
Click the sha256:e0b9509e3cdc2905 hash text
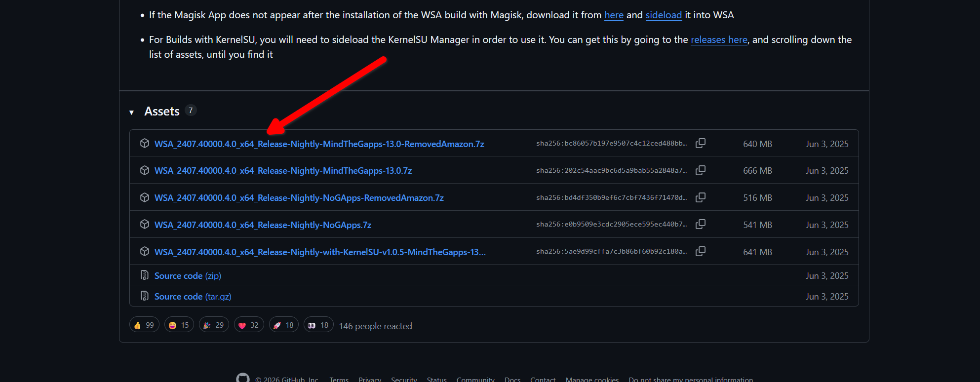pos(611,225)
